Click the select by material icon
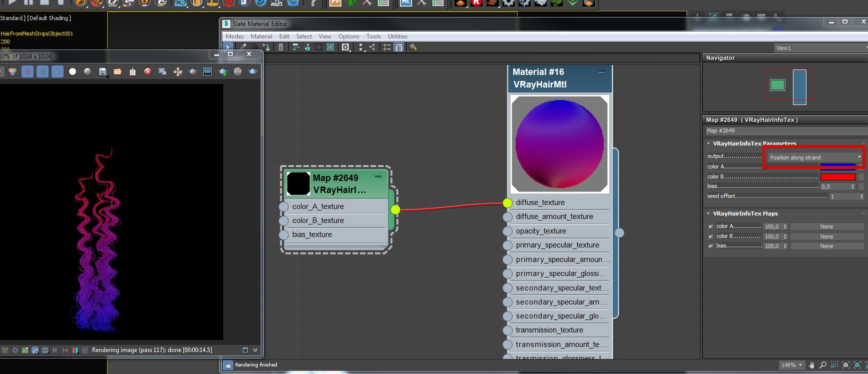 pos(413,47)
